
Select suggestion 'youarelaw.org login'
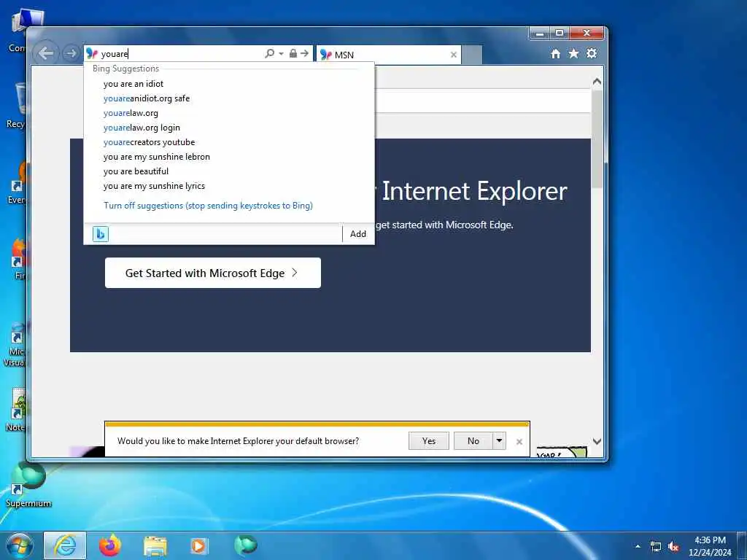228,128
